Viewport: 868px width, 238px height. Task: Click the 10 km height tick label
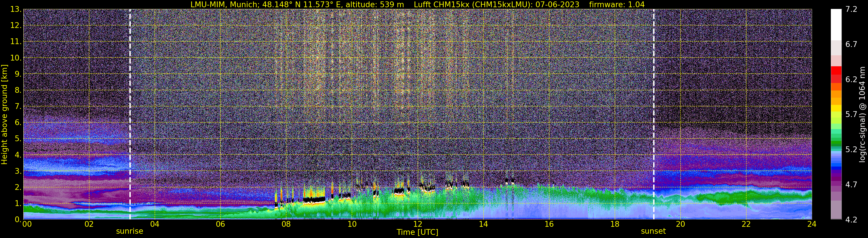point(16,58)
